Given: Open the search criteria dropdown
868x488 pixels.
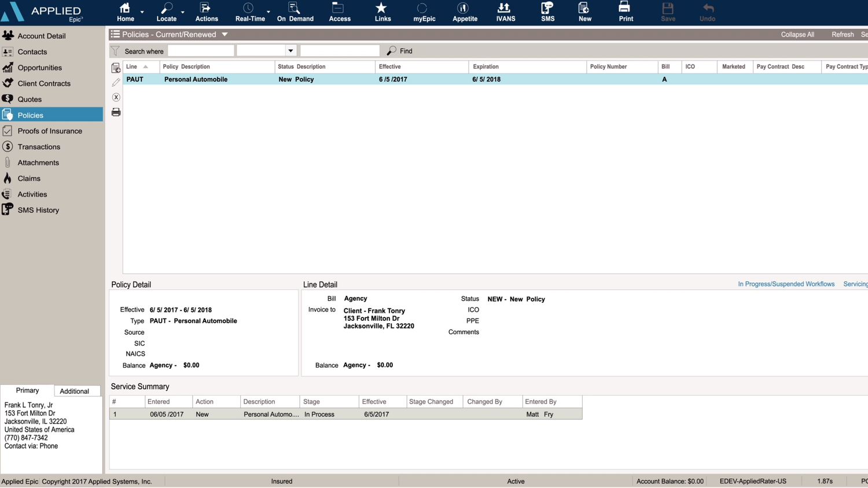Looking at the screenshot, I should point(290,50).
